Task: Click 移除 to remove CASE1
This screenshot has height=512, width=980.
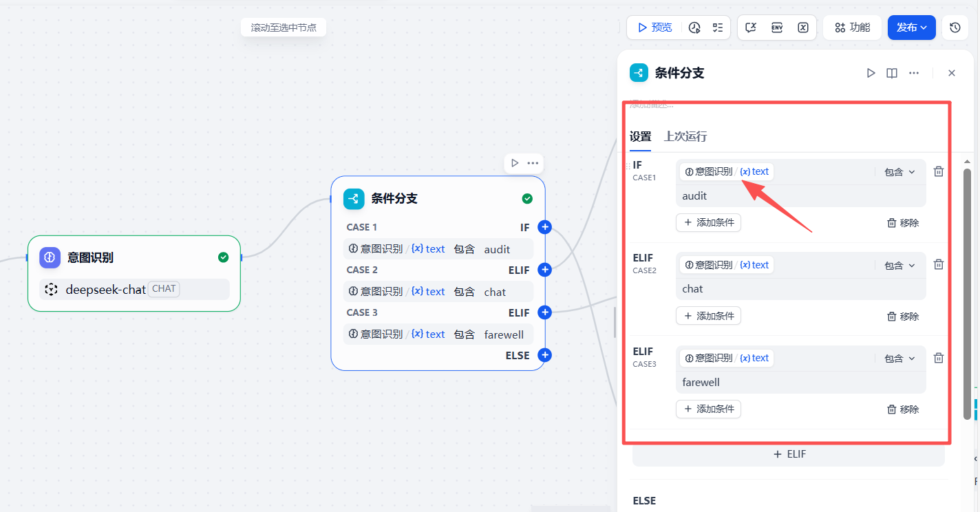Action: click(903, 223)
